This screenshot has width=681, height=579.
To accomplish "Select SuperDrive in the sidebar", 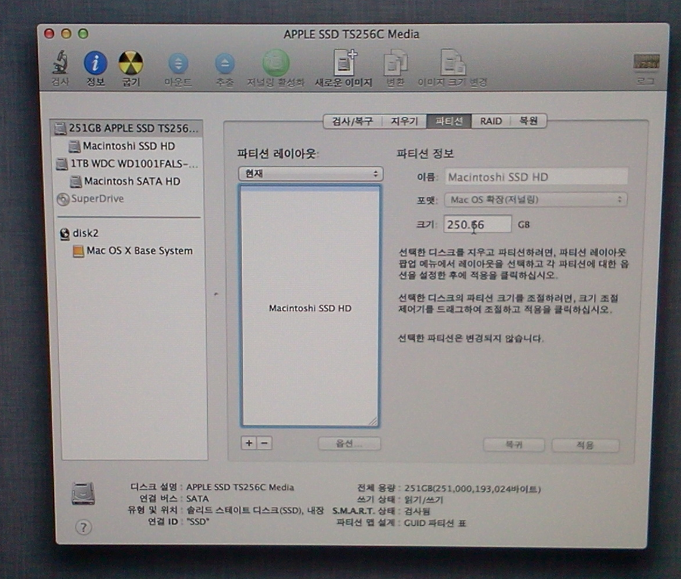I will pos(90,199).
